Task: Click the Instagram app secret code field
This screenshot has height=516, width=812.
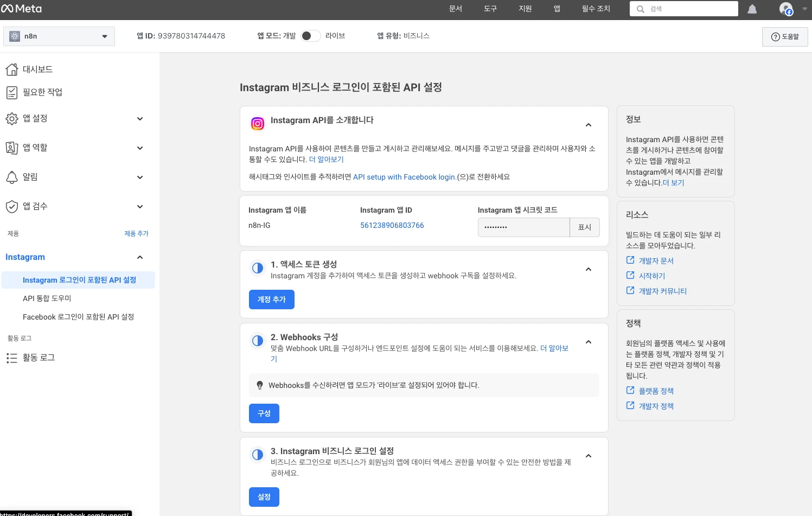Action: (x=524, y=227)
